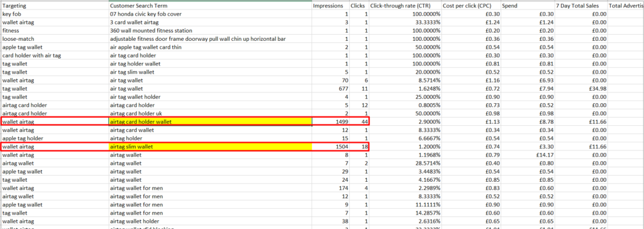Select the 677 impressions cell
This screenshot has height=229, width=644.
click(x=330, y=89)
